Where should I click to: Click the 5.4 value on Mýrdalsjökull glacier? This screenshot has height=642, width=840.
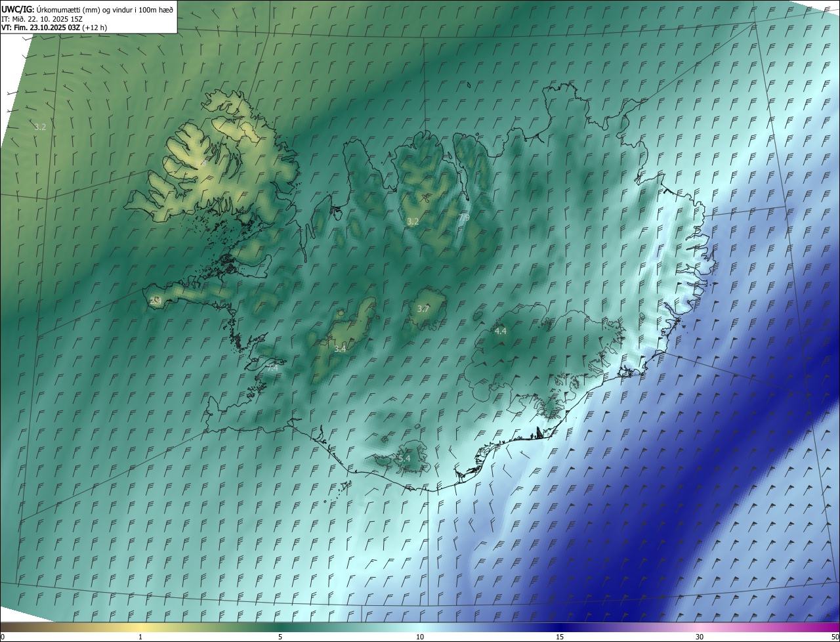[x=404, y=458]
